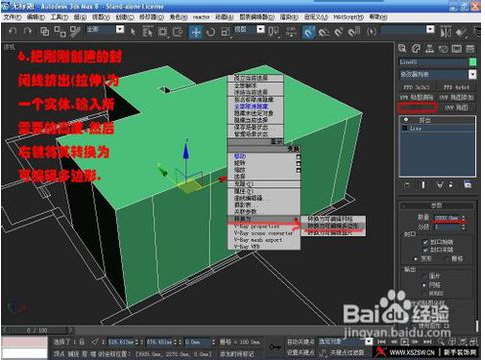Select 克隆(C) in context menu
485x360 pixels.
[264, 184]
